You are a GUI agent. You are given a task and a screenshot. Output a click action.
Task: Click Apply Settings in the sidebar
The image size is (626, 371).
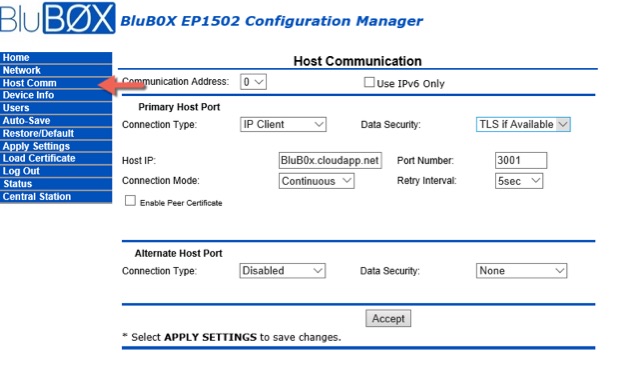point(56,146)
